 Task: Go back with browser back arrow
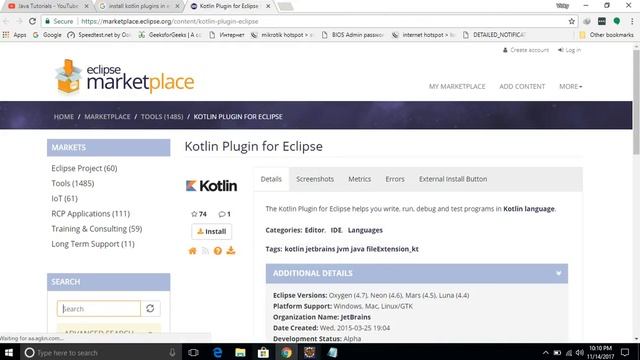[x=6, y=21]
